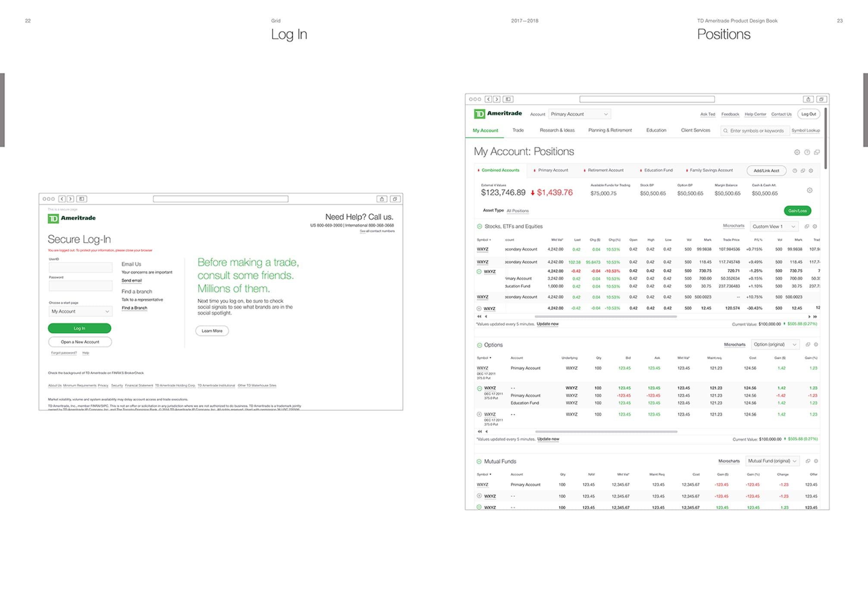868x589 pixels.
Task: Click gear icon in account tabs row
Action: [811, 171]
